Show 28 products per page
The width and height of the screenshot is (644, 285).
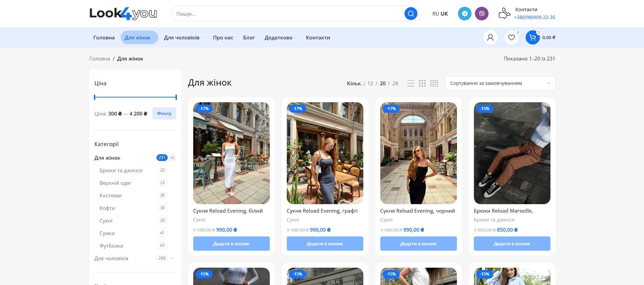tap(395, 83)
